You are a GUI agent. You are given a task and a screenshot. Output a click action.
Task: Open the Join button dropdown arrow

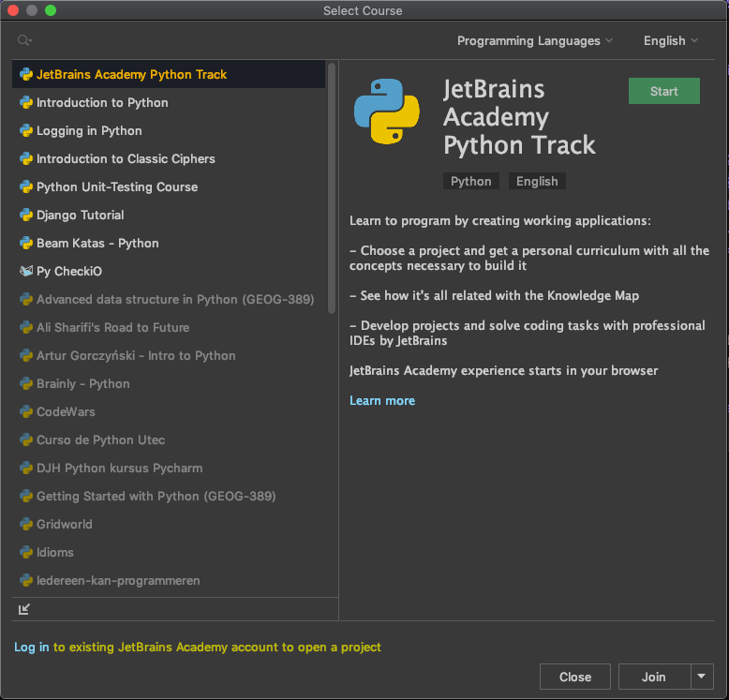[702, 677]
